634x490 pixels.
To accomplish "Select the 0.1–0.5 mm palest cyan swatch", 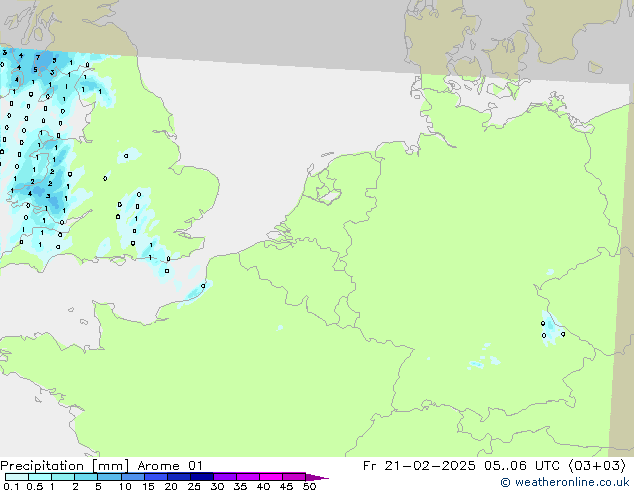I will click(17, 477).
